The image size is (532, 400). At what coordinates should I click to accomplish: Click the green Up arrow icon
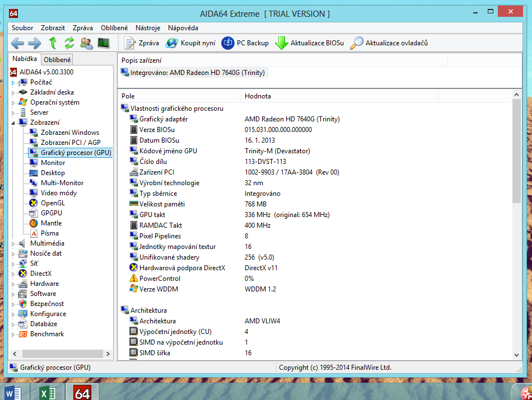(53, 43)
